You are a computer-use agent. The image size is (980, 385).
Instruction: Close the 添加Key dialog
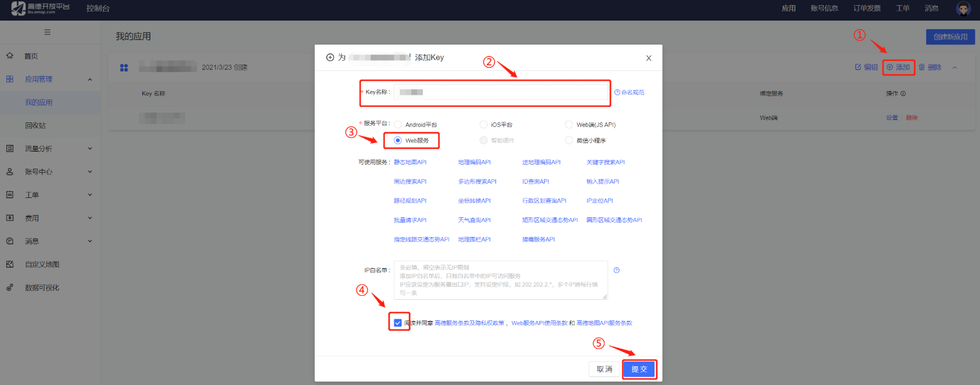pyautogui.click(x=649, y=58)
